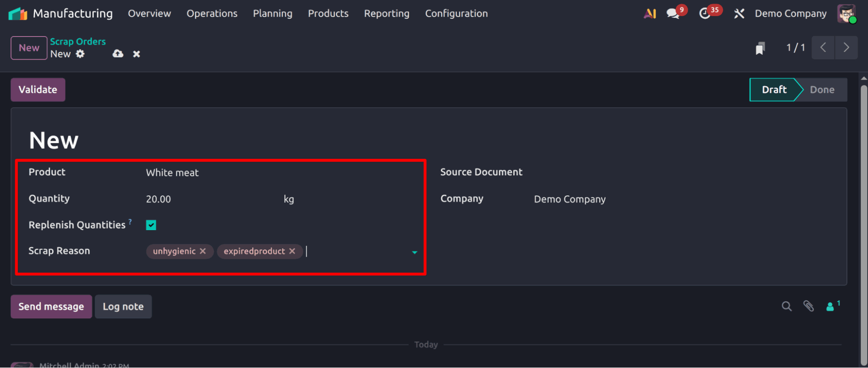Expand the Scrap Reason dropdown arrow

click(414, 252)
